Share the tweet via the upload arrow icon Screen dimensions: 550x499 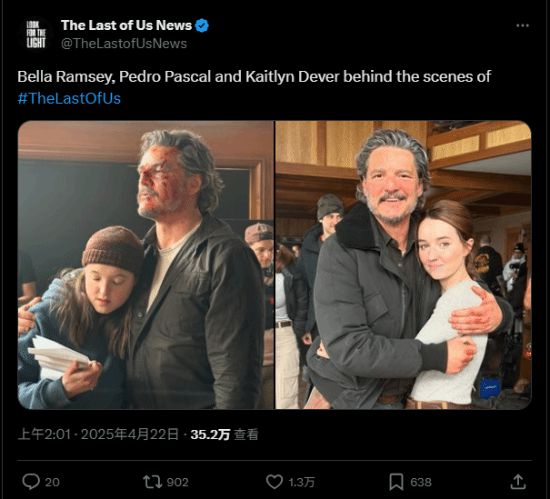[x=518, y=482]
